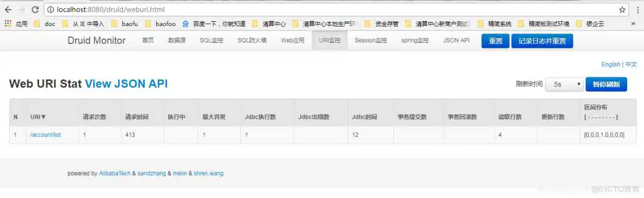Click the 暂停刷新 button
The width and height of the screenshot is (644, 198).
[x=606, y=84]
